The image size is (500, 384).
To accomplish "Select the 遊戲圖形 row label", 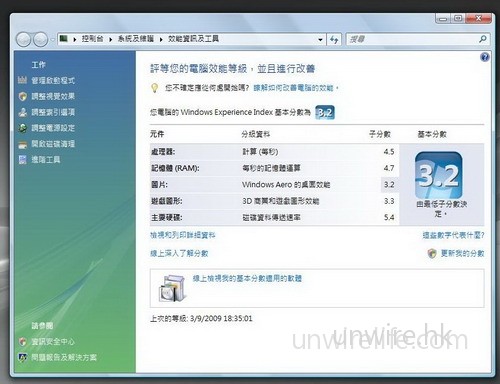I will (x=167, y=201).
